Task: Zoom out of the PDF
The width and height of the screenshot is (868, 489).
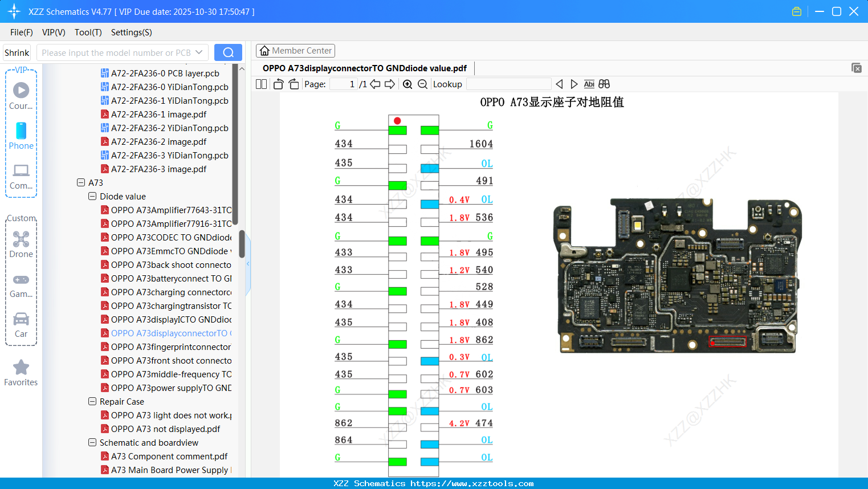Action: [422, 84]
